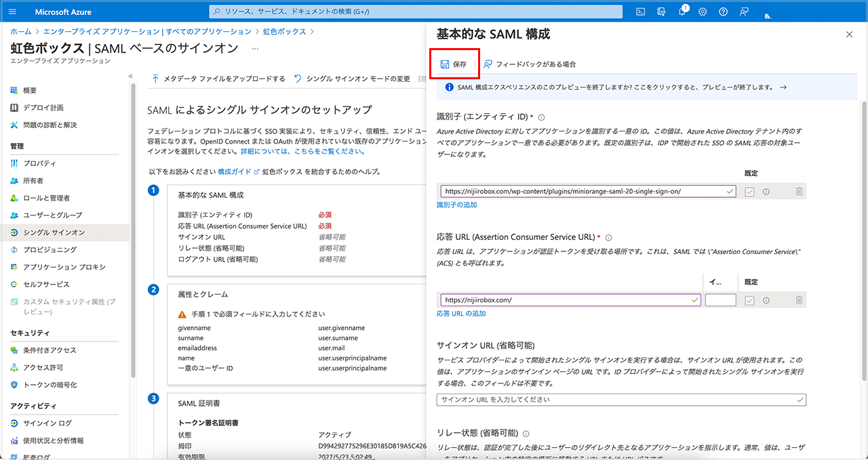Viewport: 868px width, 460px height.
Task: Toggle the 既定 checkbox for the reply URL
Action: point(749,300)
